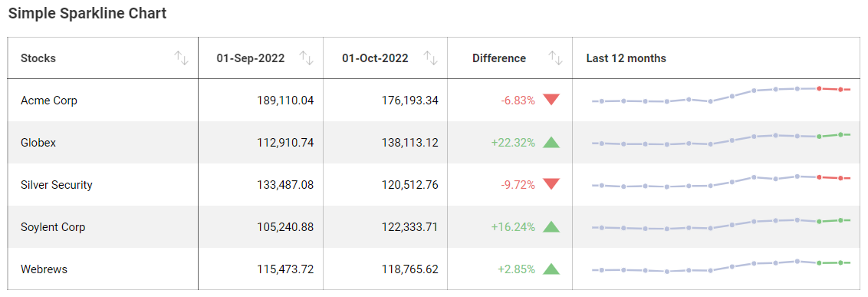The image size is (868, 297).
Task: Click value 105,240.88
Action: (285, 227)
